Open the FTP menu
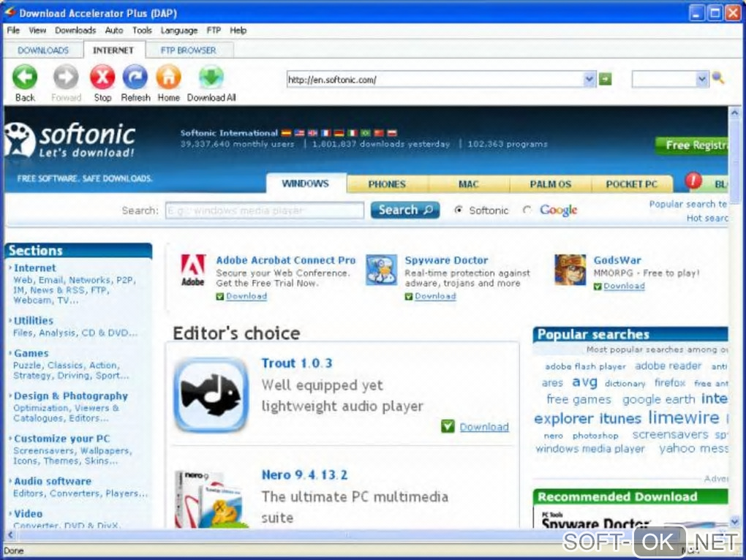746x560 pixels. [214, 31]
